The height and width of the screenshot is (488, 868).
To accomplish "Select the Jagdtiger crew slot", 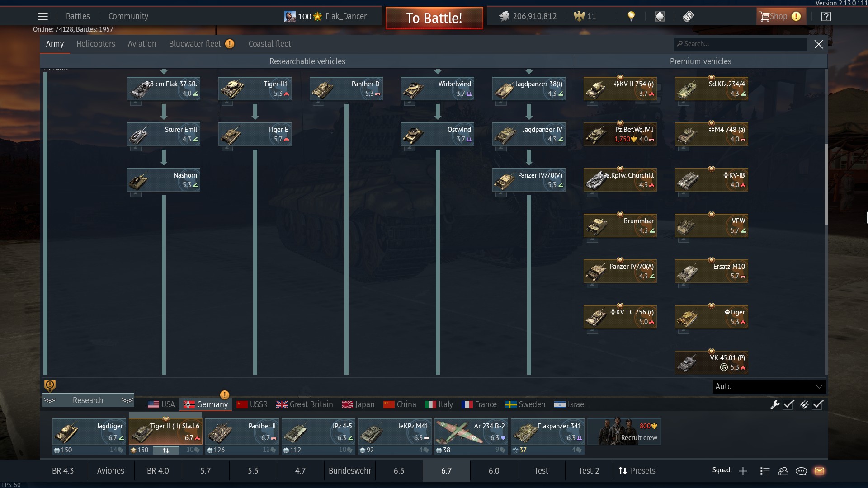I will (89, 432).
